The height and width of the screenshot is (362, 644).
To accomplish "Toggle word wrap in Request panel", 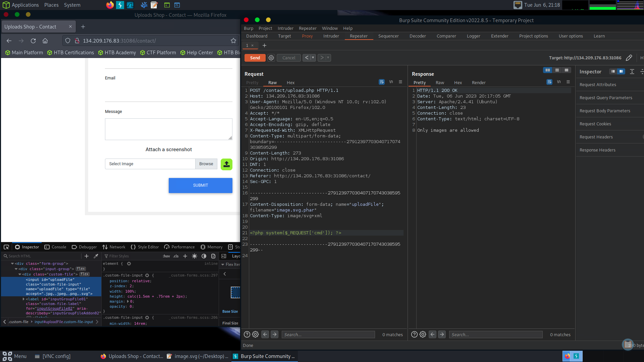I will tap(381, 82).
